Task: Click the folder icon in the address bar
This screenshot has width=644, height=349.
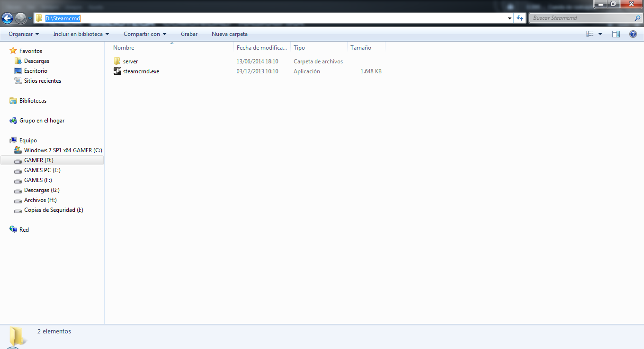Action: click(x=39, y=18)
